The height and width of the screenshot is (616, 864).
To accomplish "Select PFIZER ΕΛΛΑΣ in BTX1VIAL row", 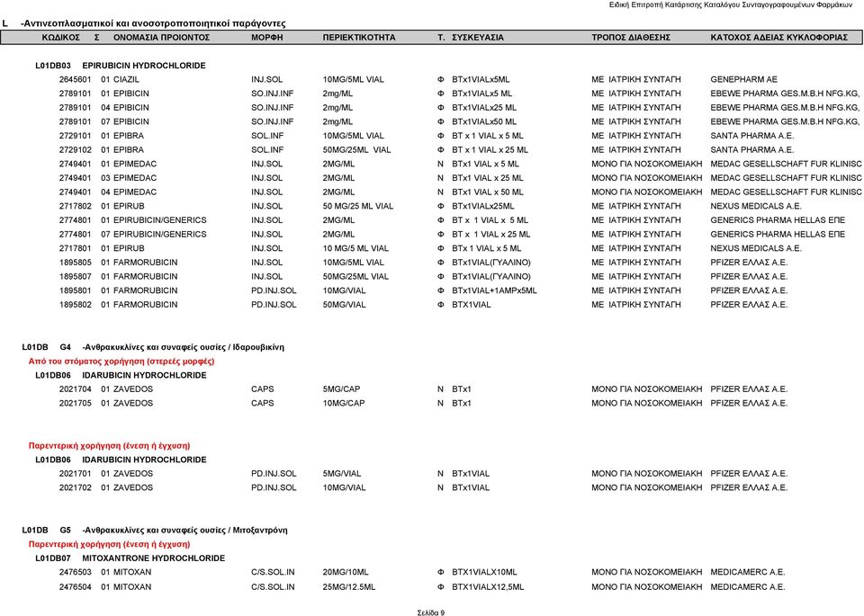I will 749,305.
